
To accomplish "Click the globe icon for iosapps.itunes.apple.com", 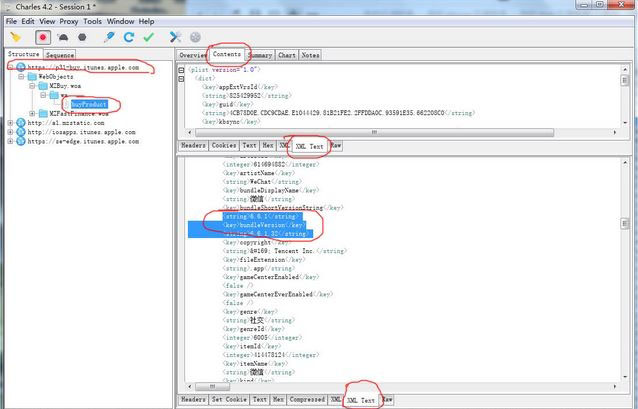I will [x=21, y=132].
